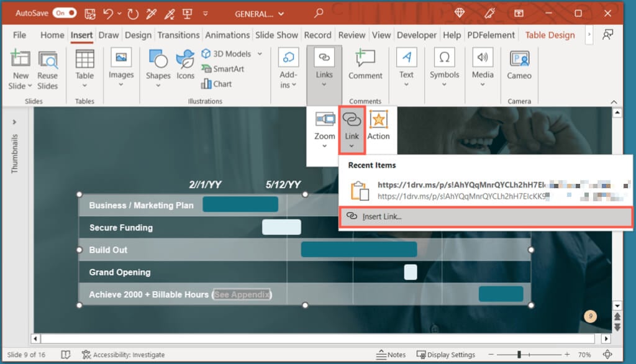Open the Media dropdown
The height and width of the screenshot is (364, 636).
(482, 68)
